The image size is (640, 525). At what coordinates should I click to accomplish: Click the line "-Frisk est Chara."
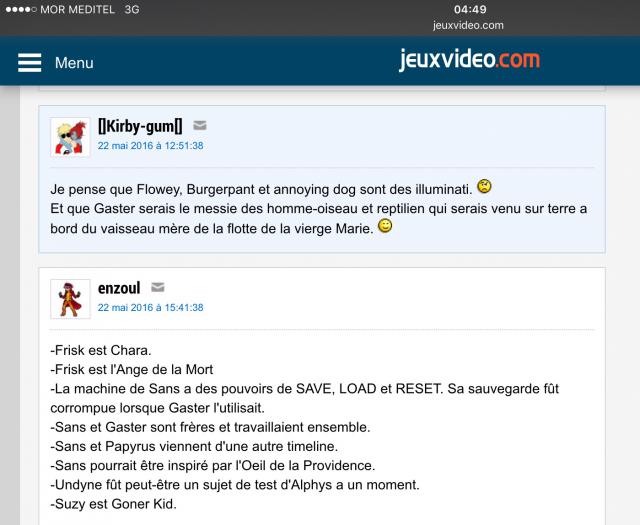click(101, 350)
